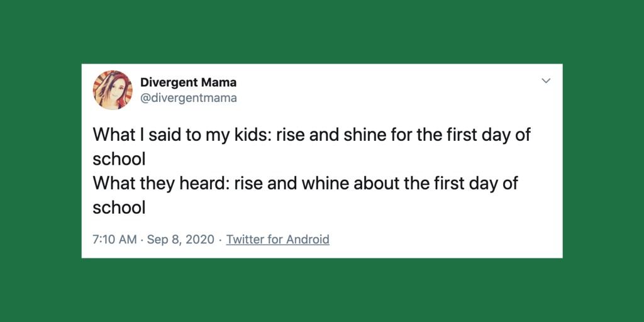Click the word "kids" in the tweet
The height and width of the screenshot is (322, 644).
[253, 135]
